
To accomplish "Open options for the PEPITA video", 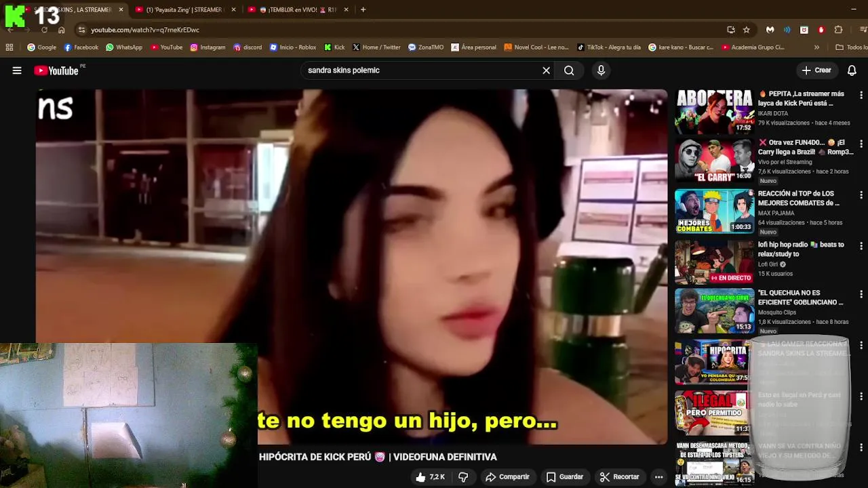I will [861, 95].
